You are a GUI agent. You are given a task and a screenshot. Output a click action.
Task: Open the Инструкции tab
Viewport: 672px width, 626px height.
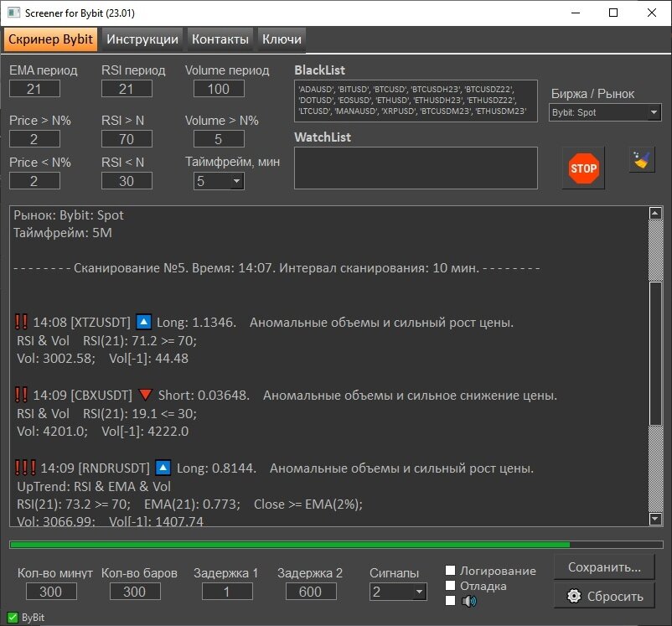tap(142, 39)
